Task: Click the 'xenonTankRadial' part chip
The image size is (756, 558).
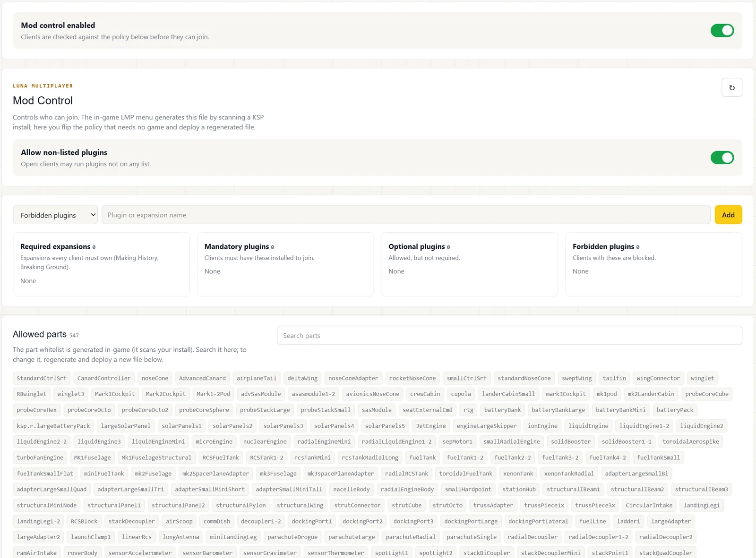Action: click(569, 473)
